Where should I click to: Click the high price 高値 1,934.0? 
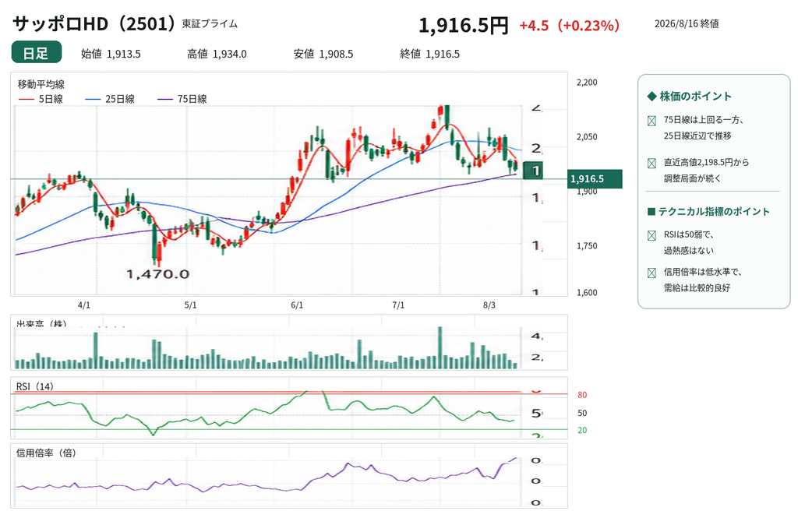[x=217, y=54]
